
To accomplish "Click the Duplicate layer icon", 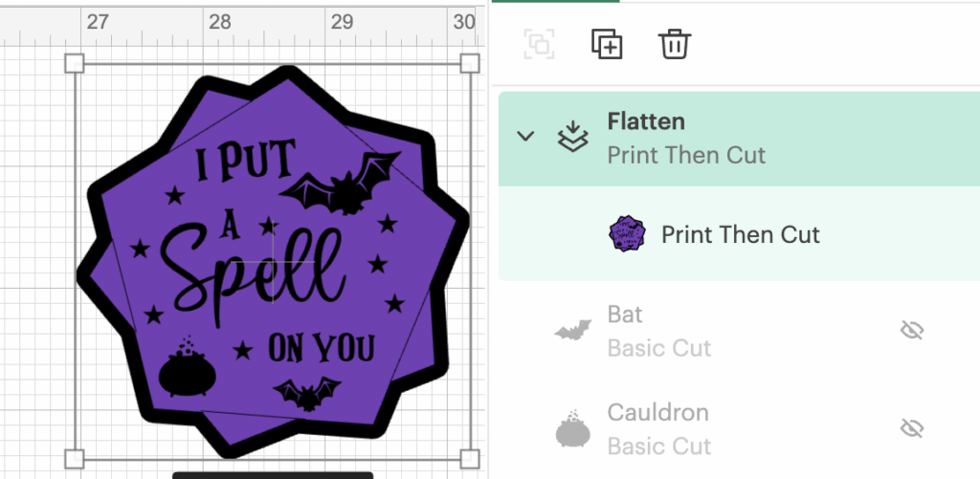I will 606,44.
